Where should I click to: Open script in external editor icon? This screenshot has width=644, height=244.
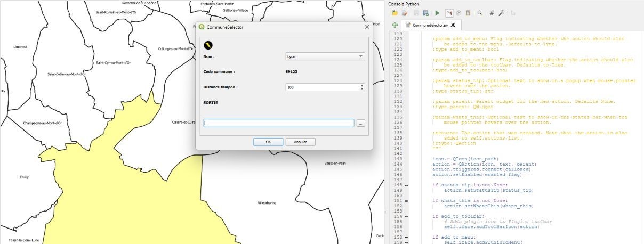pos(405,13)
